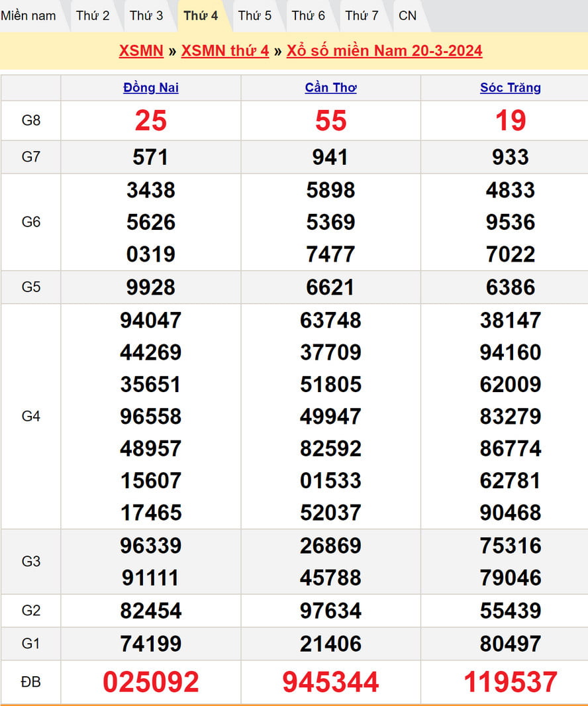Image resolution: width=588 pixels, height=706 pixels.
Task: Click the G1 number 74199
Action: (x=151, y=644)
